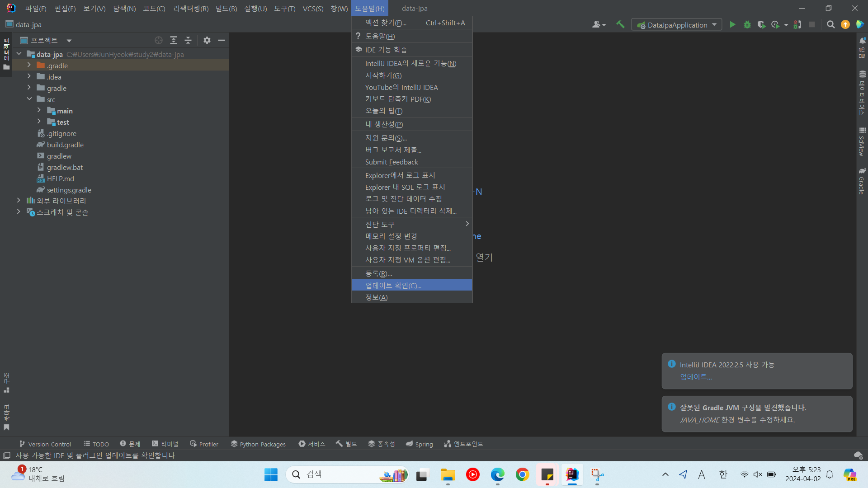
Task: Click the Debug bug icon
Action: tap(747, 25)
